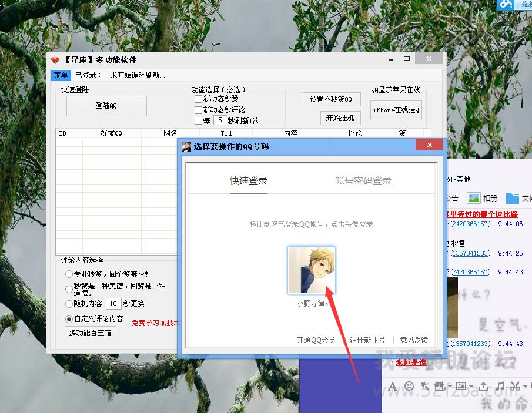Open the 注册新帐号 link
Image resolution: width=532 pixels, height=413 pixels.
tap(367, 340)
